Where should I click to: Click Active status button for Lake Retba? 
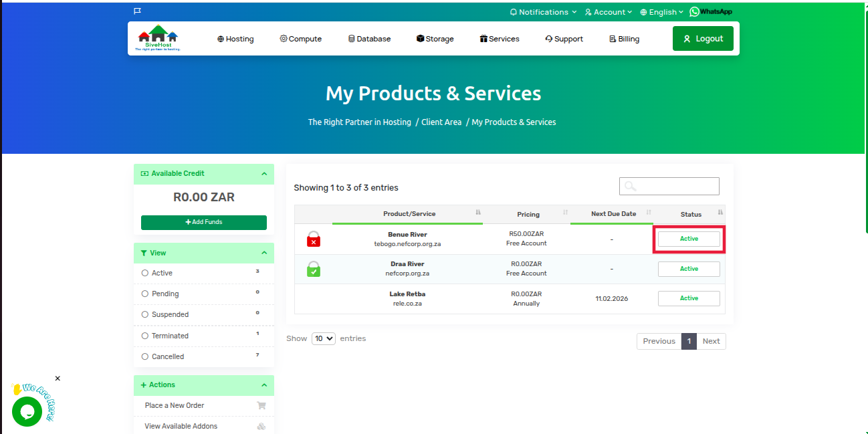(689, 298)
